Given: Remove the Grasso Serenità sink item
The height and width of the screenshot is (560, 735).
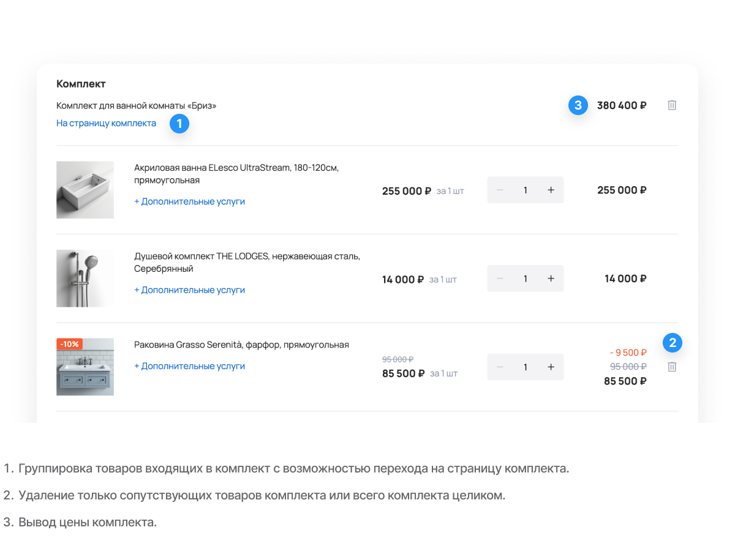Looking at the screenshot, I should (672, 367).
